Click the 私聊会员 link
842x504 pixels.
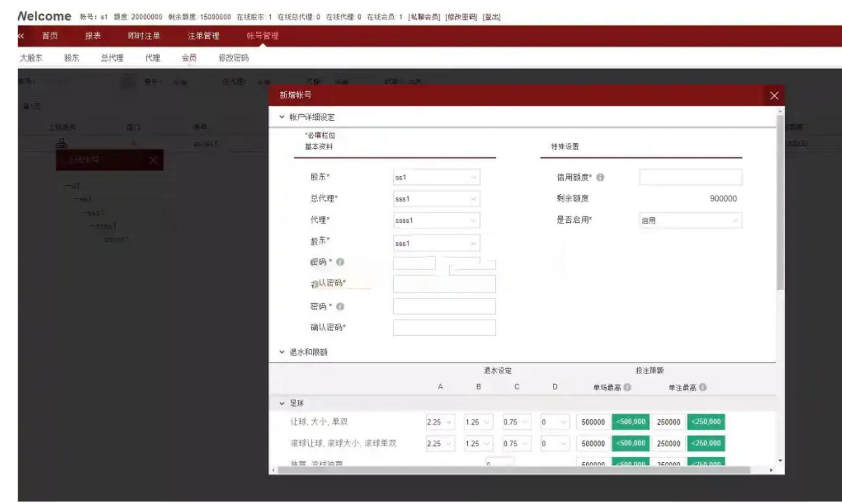tap(425, 17)
